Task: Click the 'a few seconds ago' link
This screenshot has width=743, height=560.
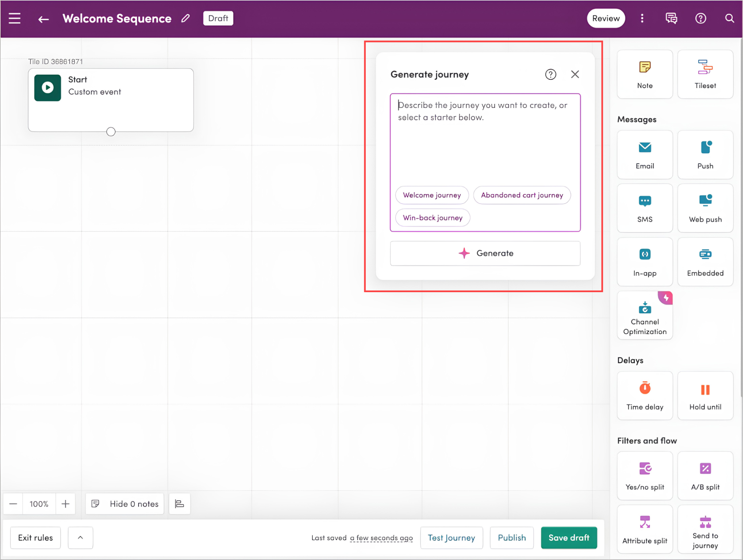Action: click(x=381, y=538)
